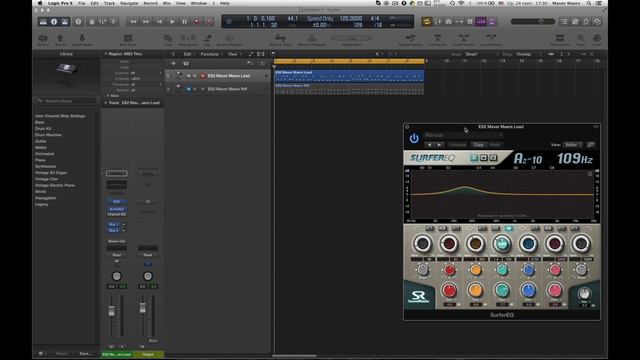Viewport: 640px width, 360px height.
Task: Click the duplicate track button
Action: (x=186, y=64)
